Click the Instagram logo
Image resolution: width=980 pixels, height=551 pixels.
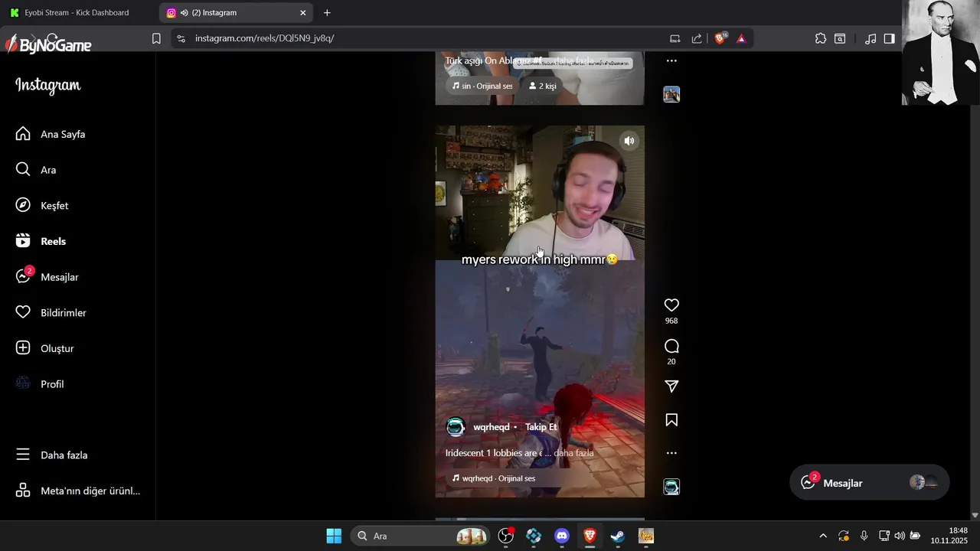[x=48, y=85]
